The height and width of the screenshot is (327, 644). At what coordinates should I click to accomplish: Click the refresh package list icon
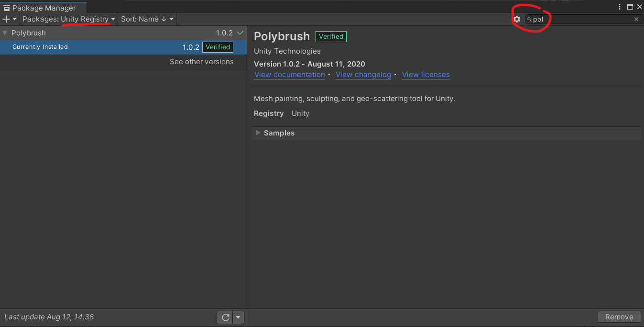(x=225, y=317)
